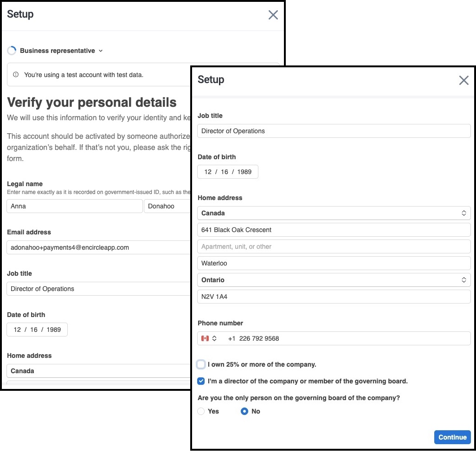Click the 641 Black Oak Crescent address field

pos(334,230)
